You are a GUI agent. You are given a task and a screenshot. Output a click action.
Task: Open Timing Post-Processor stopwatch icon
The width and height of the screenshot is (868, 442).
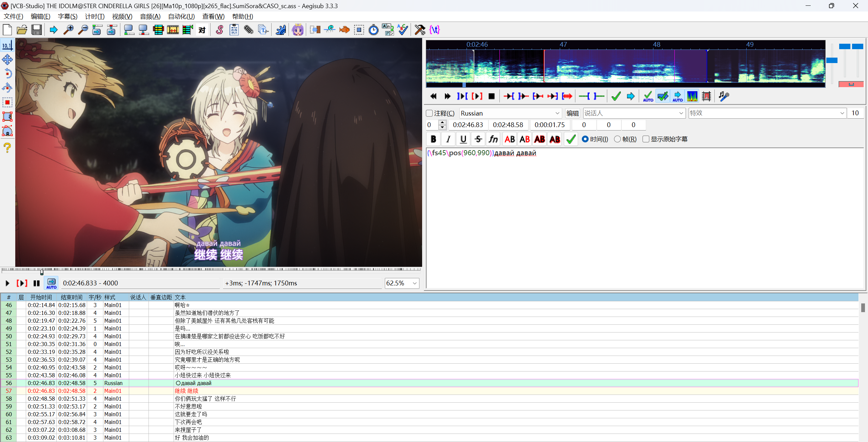[373, 30]
